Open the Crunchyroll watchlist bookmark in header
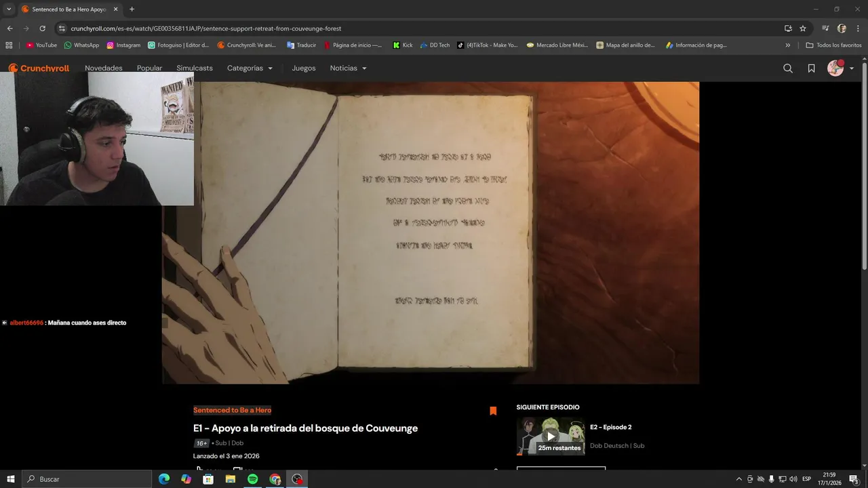The height and width of the screenshot is (488, 868). [811, 68]
